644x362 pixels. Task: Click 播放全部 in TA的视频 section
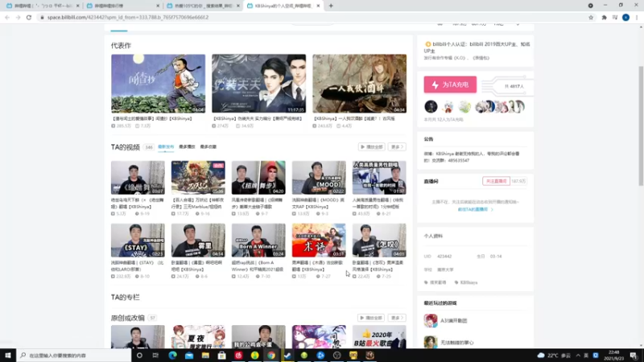371,147
